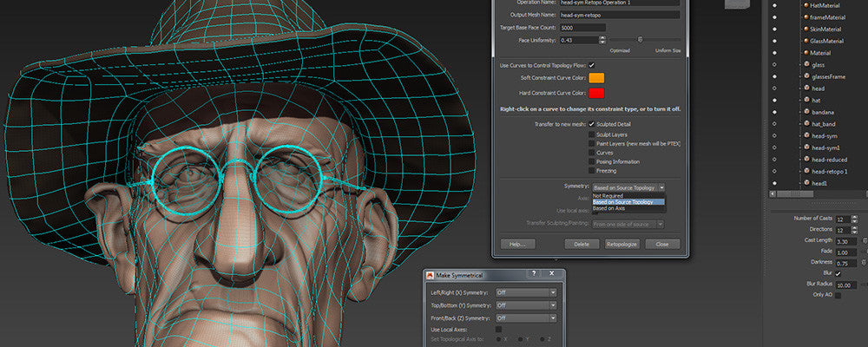Click the hat_band object icon
The height and width of the screenshot is (347, 868).
pyautogui.click(x=805, y=124)
